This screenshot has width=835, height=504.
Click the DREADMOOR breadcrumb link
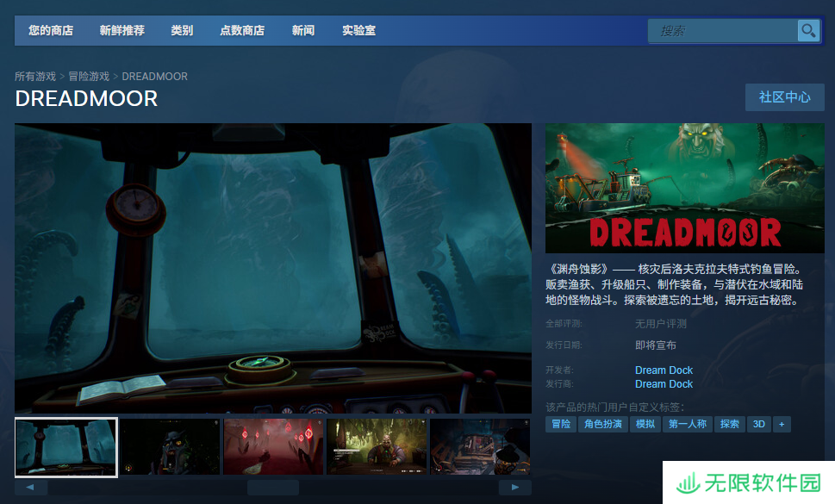click(x=154, y=76)
